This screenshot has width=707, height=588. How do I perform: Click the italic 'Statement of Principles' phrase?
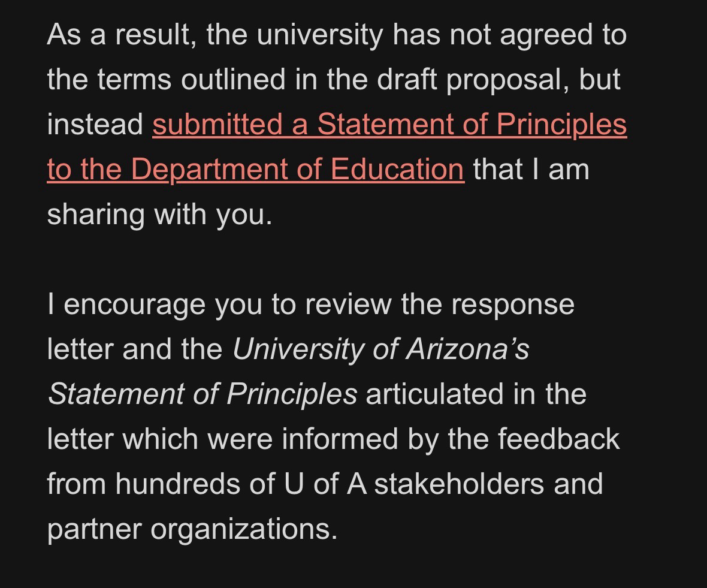point(202,394)
